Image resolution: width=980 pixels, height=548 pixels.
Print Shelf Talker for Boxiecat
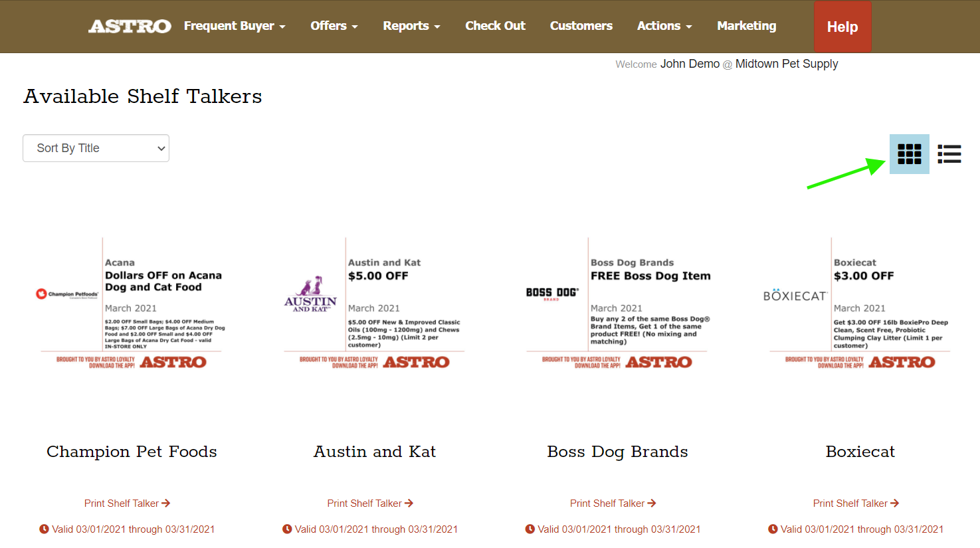[x=856, y=503]
